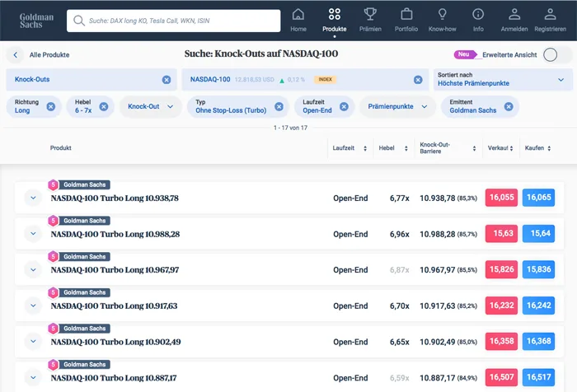Open the Prämien trophy navigation item
This screenshot has width=577, height=392.
tap(370, 21)
